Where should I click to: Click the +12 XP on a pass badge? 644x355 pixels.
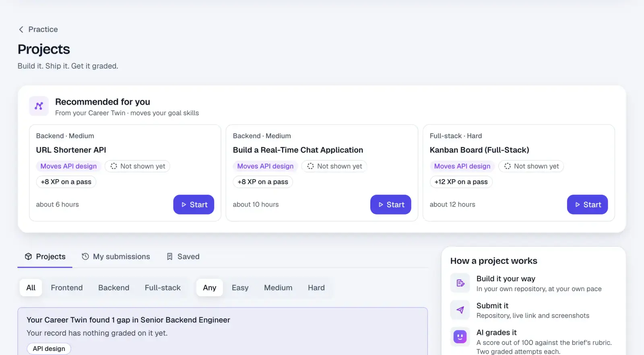(x=461, y=182)
